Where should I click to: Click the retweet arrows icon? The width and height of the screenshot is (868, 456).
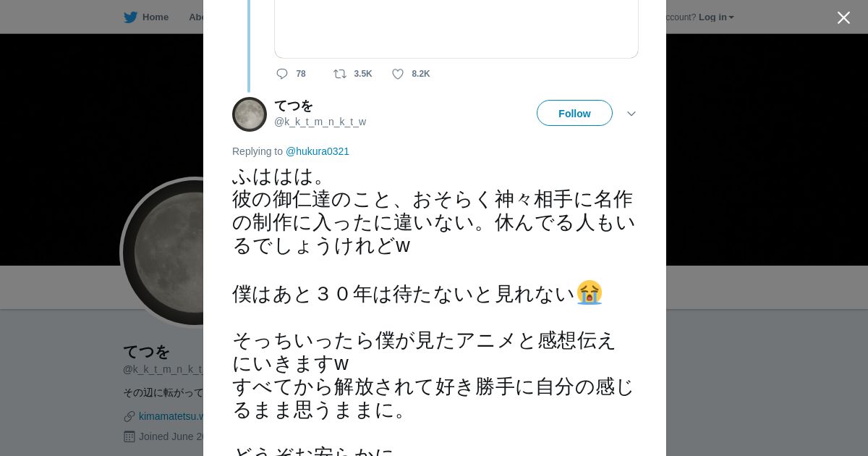[x=340, y=74]
